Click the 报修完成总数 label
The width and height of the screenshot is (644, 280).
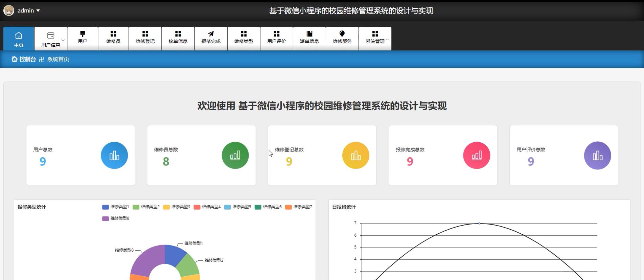click(410, 149)
